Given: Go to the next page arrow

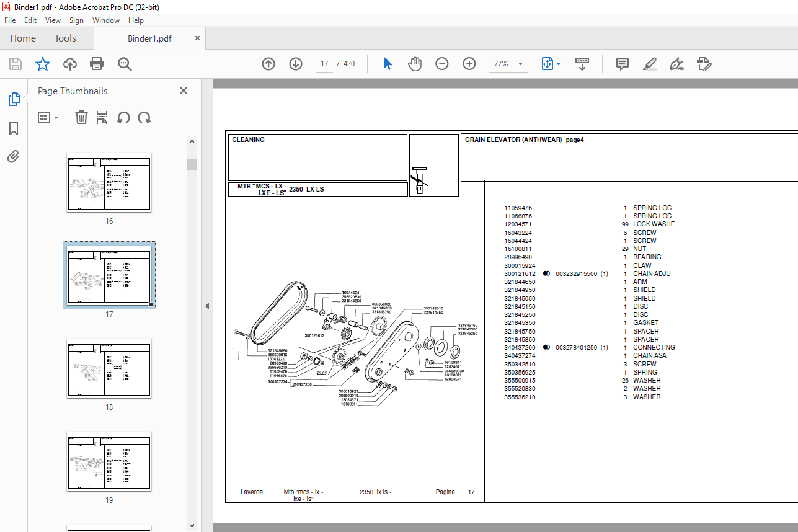Looking at the screenshot, I should 296,64.
